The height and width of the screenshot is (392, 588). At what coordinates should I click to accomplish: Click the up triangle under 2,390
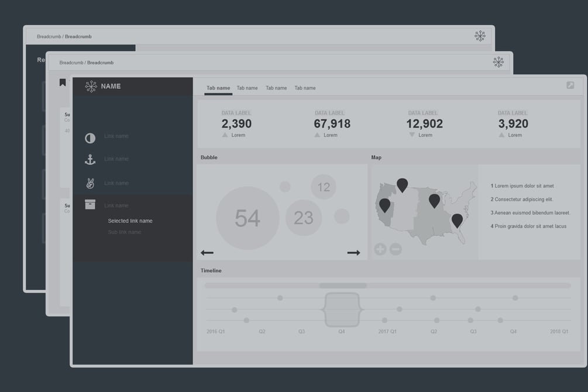(225, 135)
